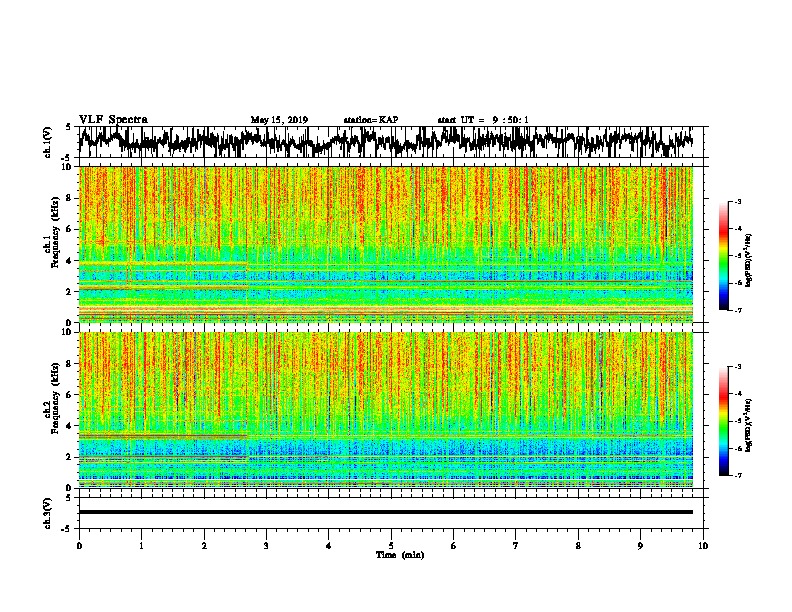Click the 'ch.1(V)' axis label
Image resolution: width=792 pixels, height=612 pixels.
click(47, 142)
